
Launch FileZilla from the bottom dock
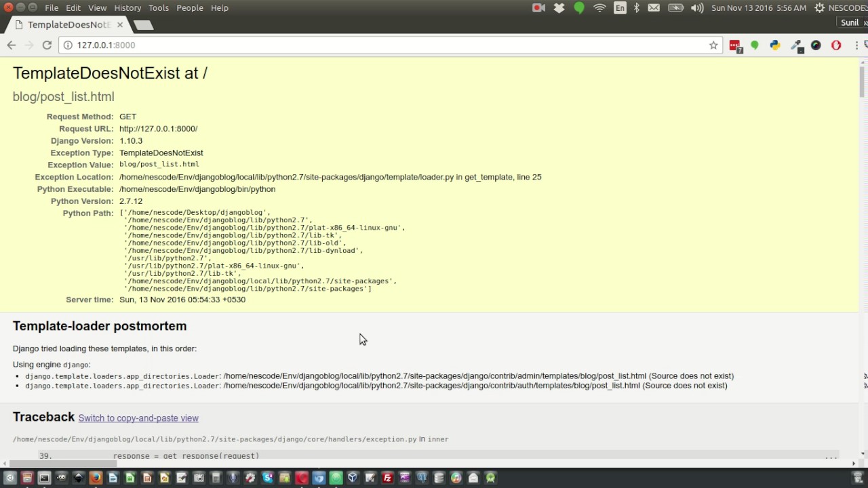387,478
